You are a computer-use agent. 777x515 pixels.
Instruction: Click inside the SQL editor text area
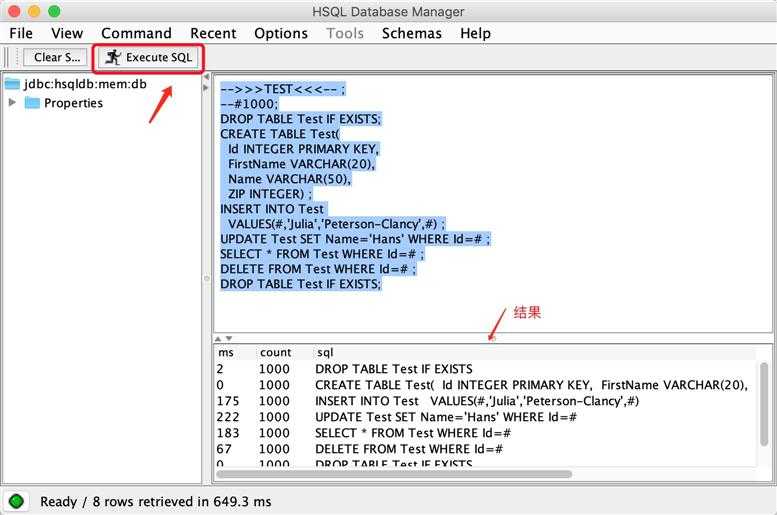(493, 204)
